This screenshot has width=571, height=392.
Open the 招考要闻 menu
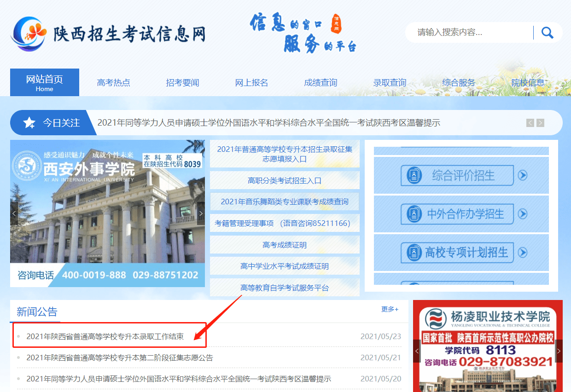tap(183, 83)
